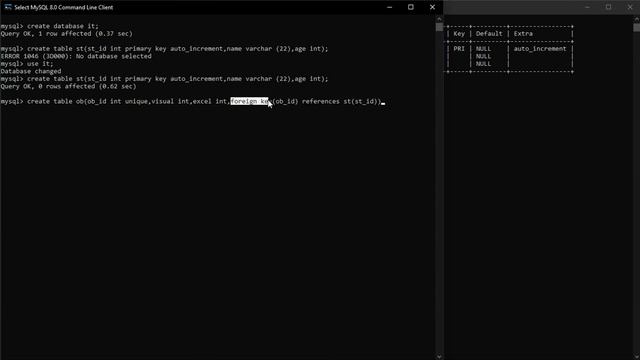Click the 'PRI' cell in background window
640x360 pixels.
pos(459,49)
